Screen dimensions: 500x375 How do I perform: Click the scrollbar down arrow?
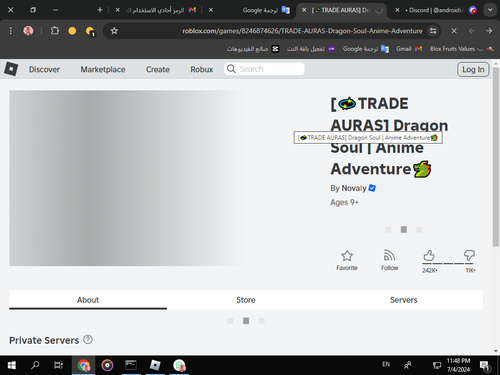click(x=496, y=351)
